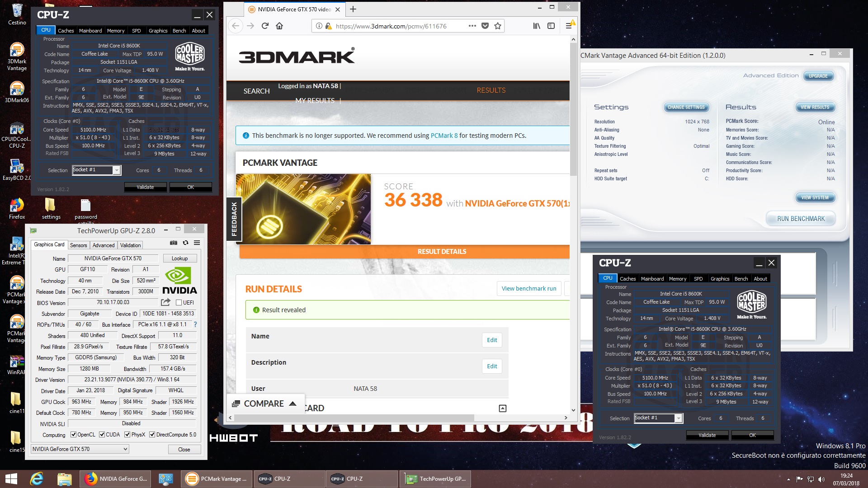Open 3DMark Vantage desktop shortcut
Image resolution: width=868 pixels, height=488 pixels.
click(17, 56)
